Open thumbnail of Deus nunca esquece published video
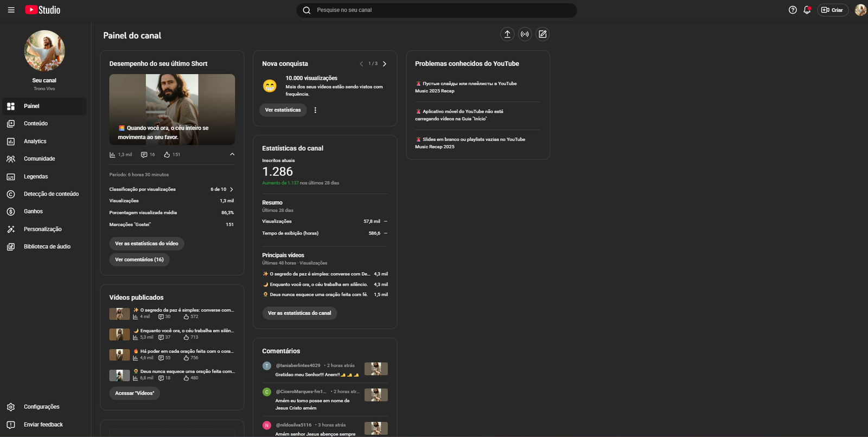 pyautogui.click(x=119, y=375)
